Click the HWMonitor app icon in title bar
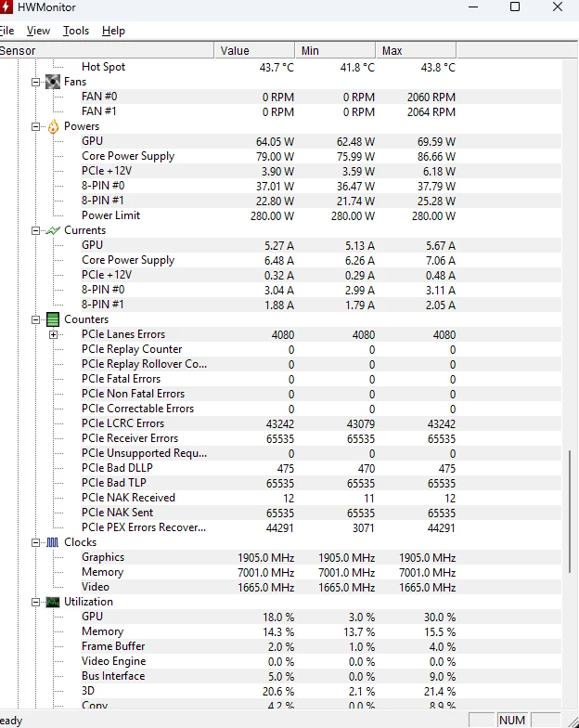The image size is (579, 728). pos(6,6)
